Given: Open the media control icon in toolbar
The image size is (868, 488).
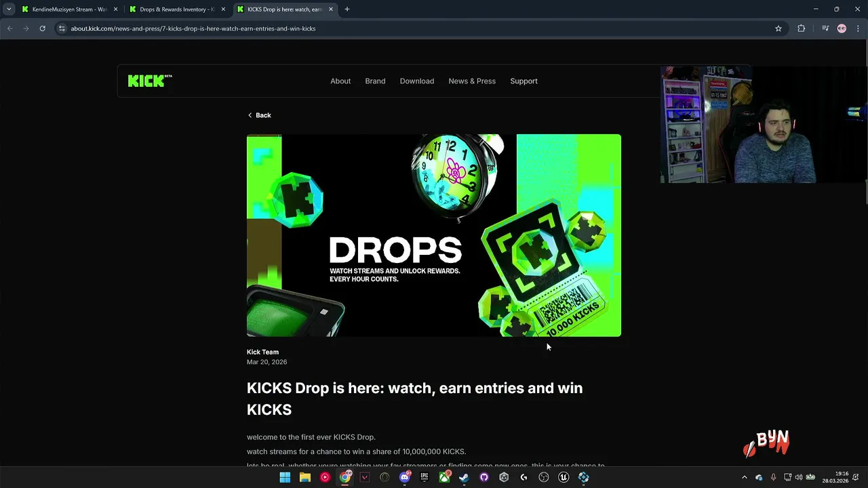Looking at the screenshot, I should point(825,28).
